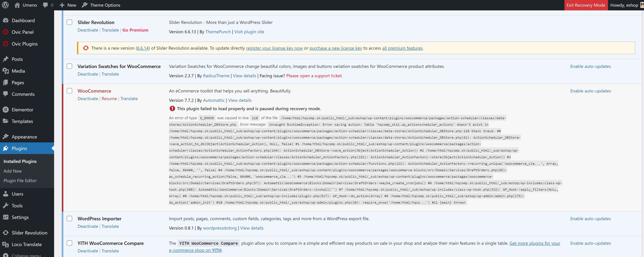This screenshot has width=644, height=257.
Task: Open Installed Plugins submenu item
Action: coord(20,161)
